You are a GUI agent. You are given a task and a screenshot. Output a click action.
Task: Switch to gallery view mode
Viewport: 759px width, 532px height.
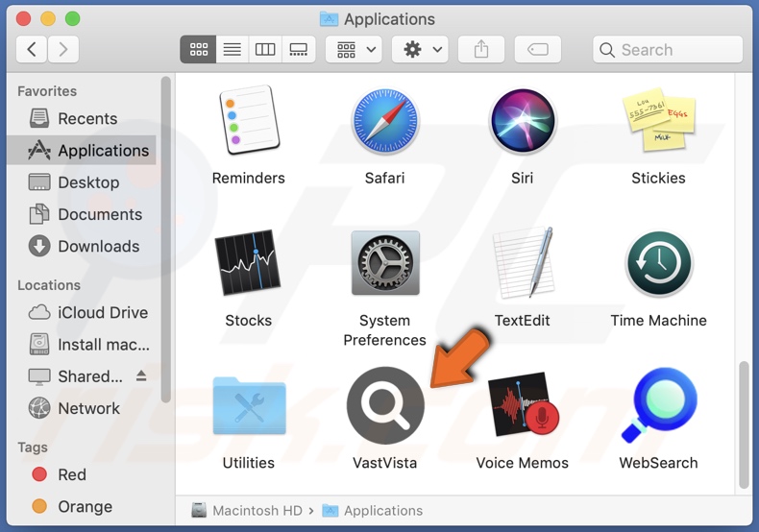(x=299, y=49)
